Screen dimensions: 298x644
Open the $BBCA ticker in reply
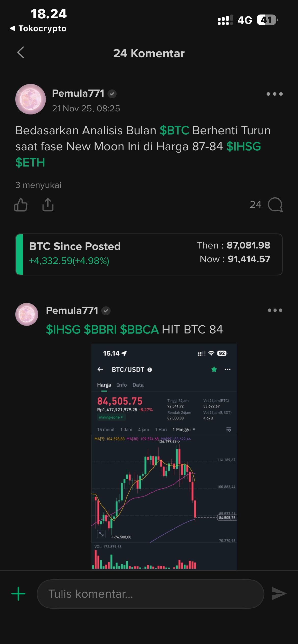tap(139, 330)
